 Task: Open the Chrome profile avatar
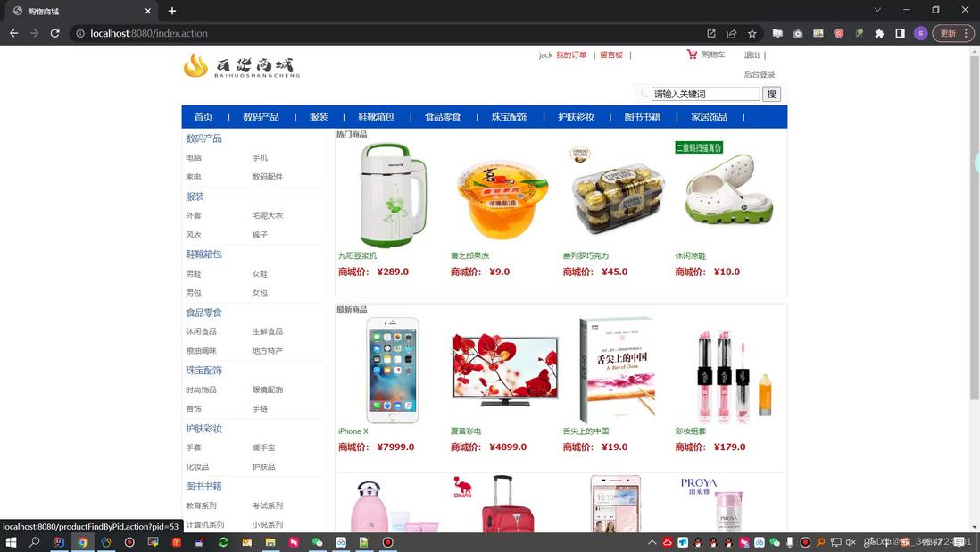pos(920,33)
